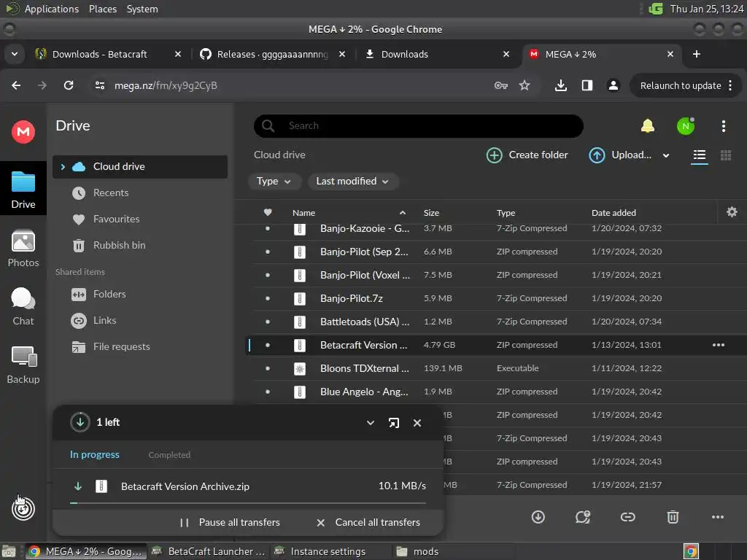Open the green N account avatar
Image resolution: width=747 pixels, height=560 pixels.
[x=686, y=126]
